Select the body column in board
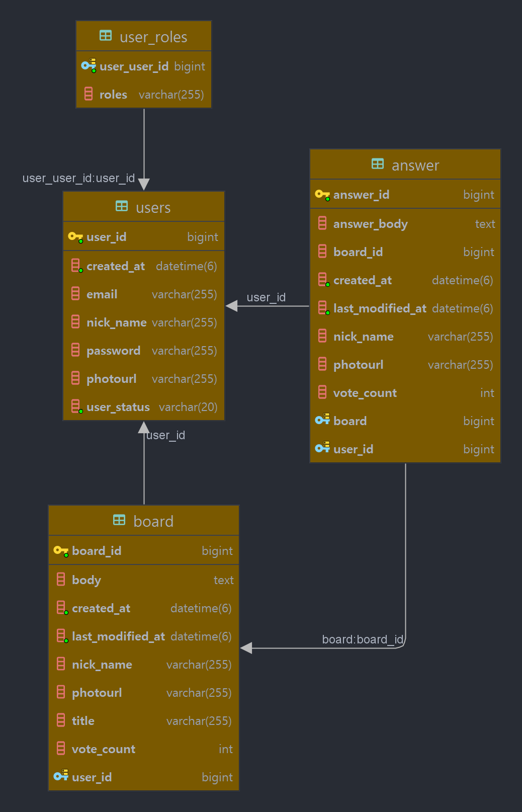 tap(86, 580)
